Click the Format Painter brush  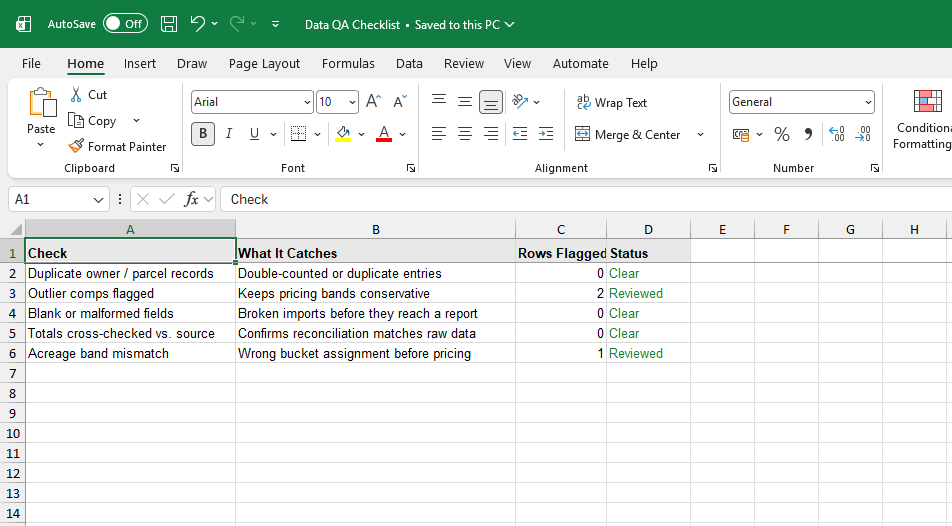(x=117, y=146)
